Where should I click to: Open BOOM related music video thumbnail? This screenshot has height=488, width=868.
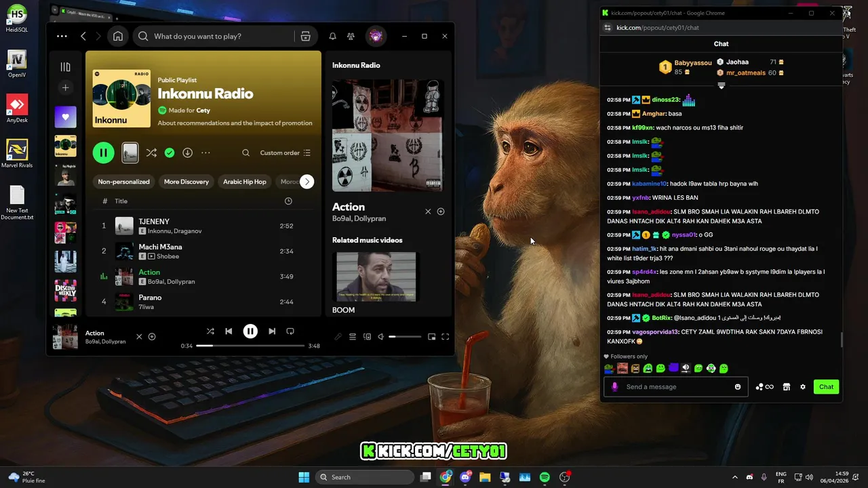376,277
